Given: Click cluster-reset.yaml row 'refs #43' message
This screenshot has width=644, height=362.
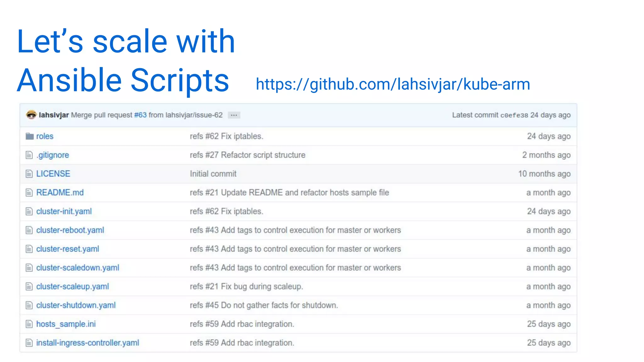Looking at the screenshot, I should 295,249.
